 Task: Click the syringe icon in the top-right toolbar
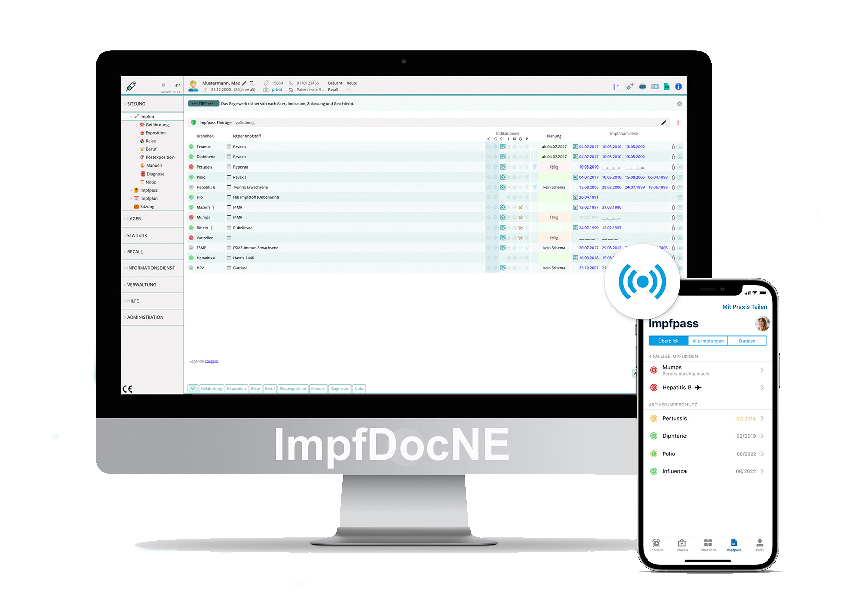(x=630, y=86)
